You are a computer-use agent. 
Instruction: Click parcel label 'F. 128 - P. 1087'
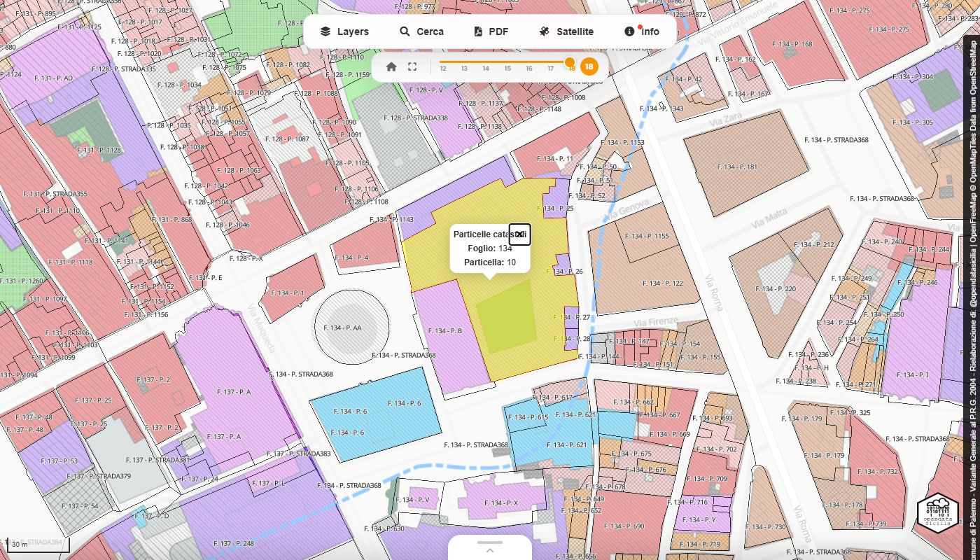(x=287, y=139)
